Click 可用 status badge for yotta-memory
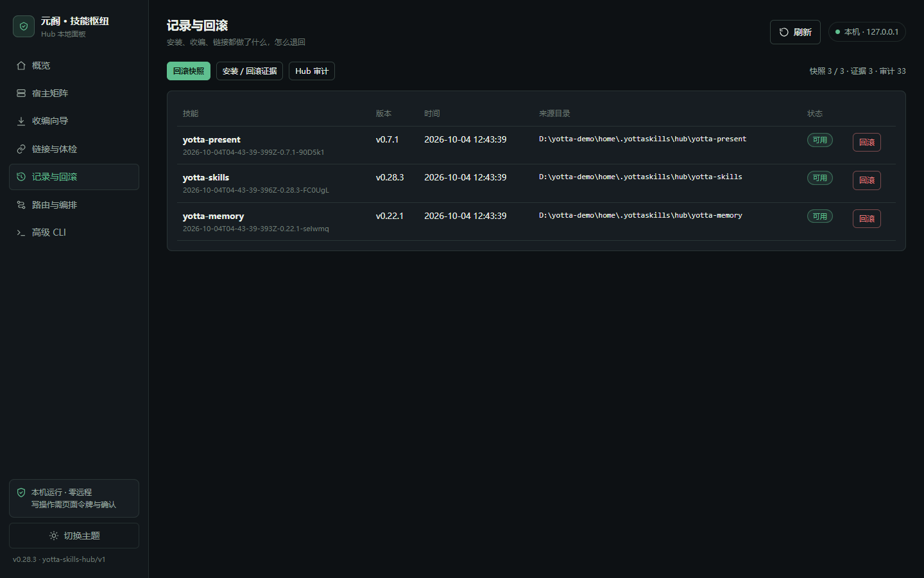This screenshot has height=578, width=924. point(820,216)
